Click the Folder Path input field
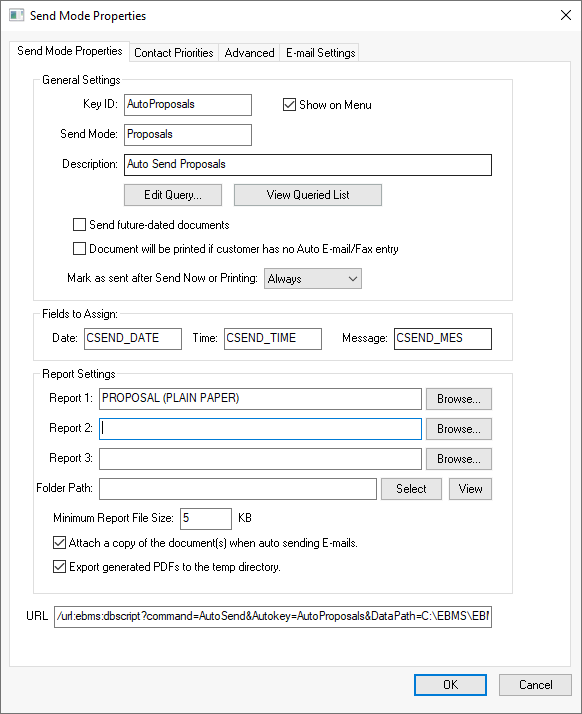Screen dimensions: 582x714 coord(238,489)
